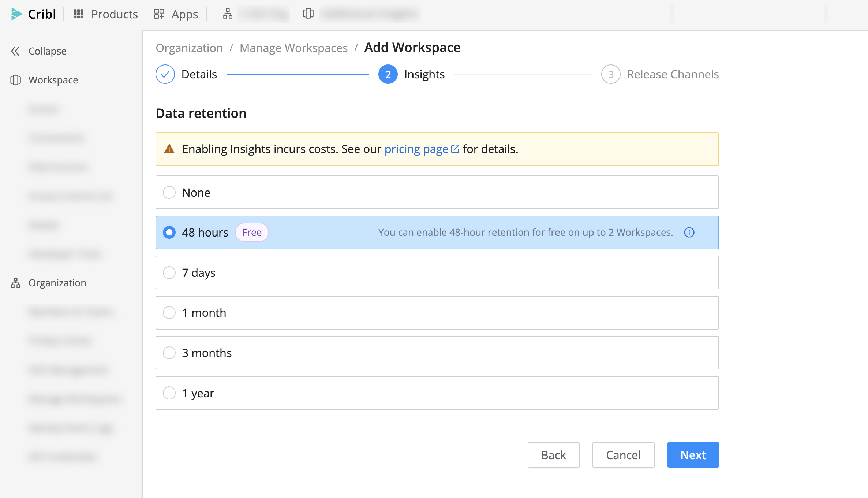The width and height of the screenshot is (868, 498).
Task: Click the workspace icon in top bar
Action: pos(308,14)
